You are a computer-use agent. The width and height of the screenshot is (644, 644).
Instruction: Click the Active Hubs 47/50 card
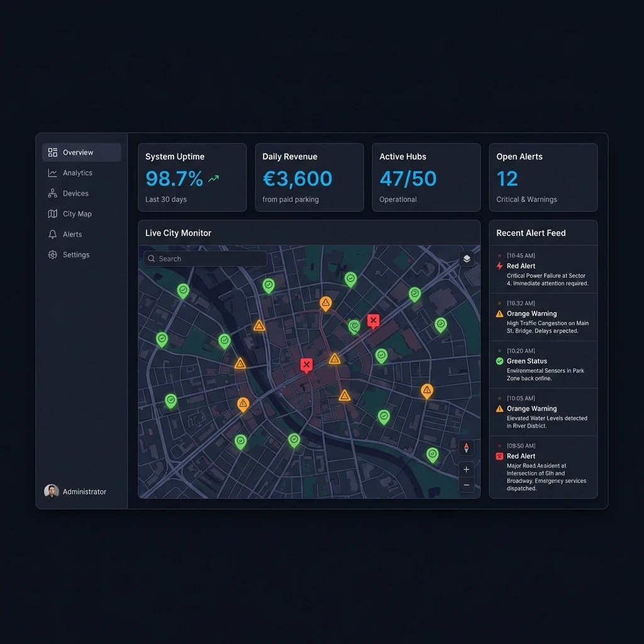[426, 178]
